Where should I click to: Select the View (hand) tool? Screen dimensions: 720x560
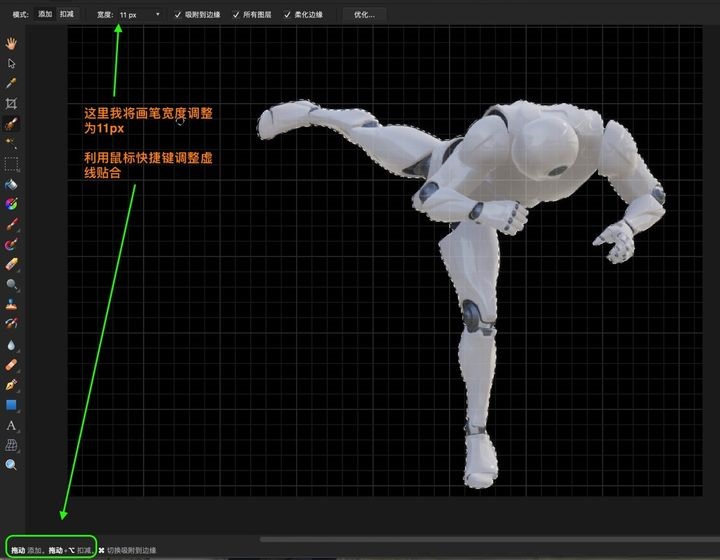point(12,43)
